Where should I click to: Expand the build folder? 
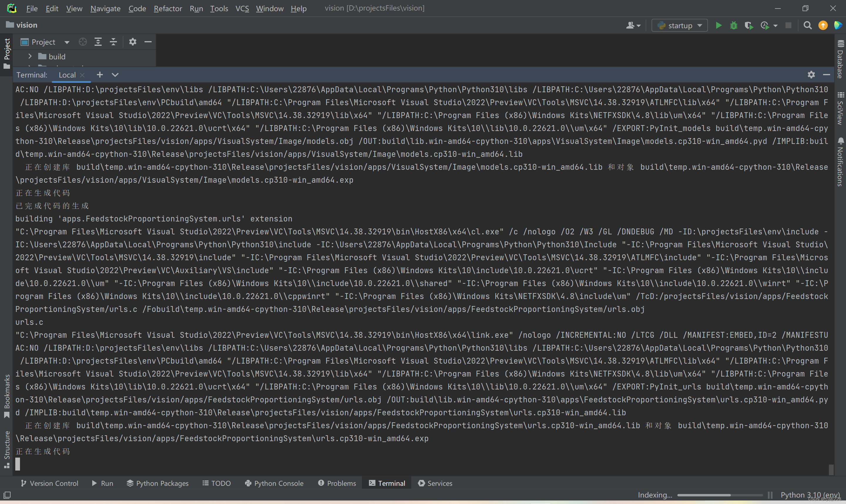coord(30,56)
